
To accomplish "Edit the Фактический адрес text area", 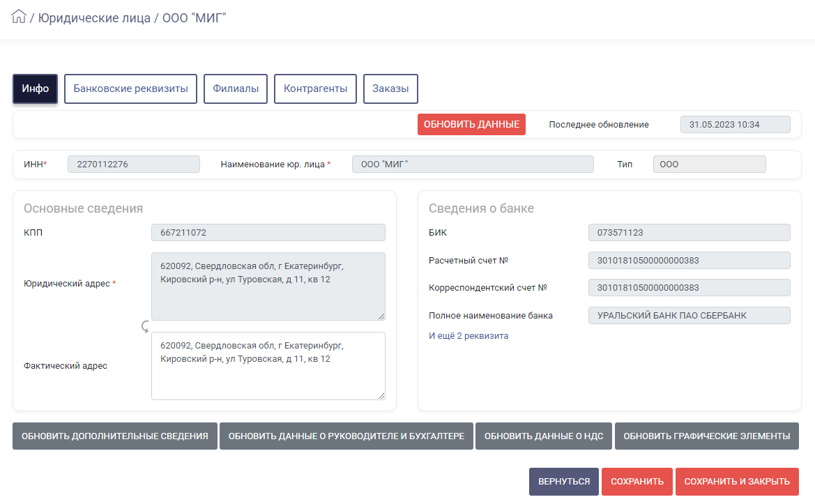I will (x=268, y=366).
